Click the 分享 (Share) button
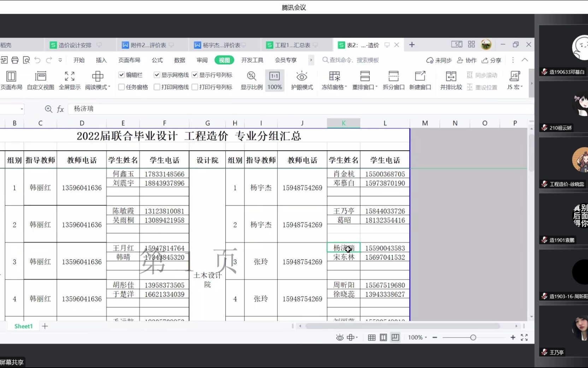Viewport: 588px width, 368px height. tap(492, 60)
